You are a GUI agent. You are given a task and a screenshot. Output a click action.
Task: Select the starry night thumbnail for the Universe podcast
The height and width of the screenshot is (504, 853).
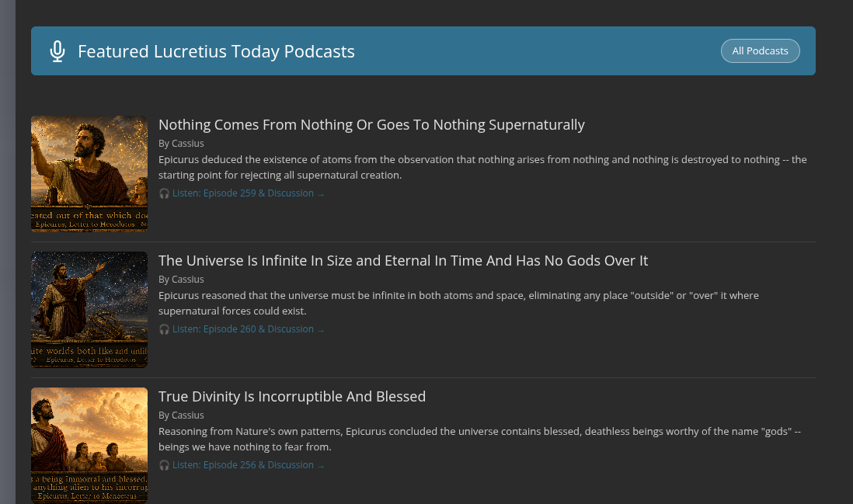pyautogui.click(x=89, y=310)
